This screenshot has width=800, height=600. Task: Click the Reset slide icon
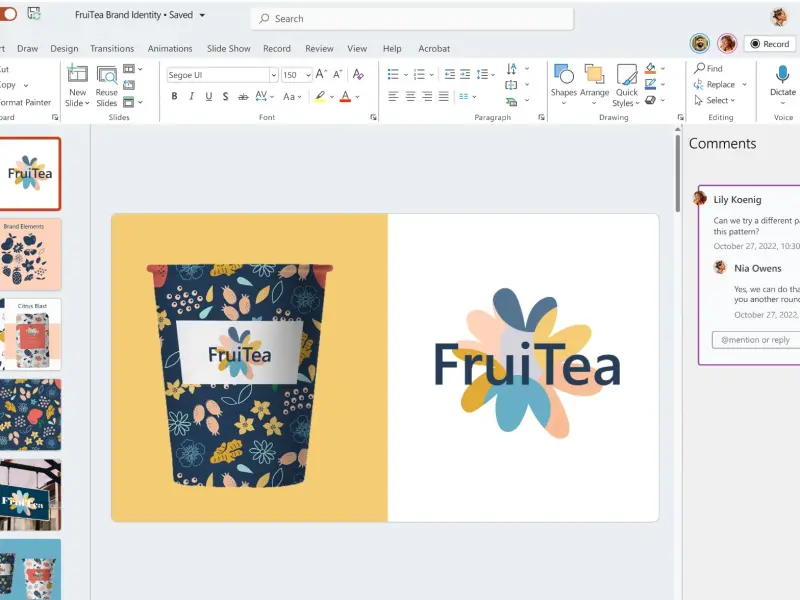coord(129,85)
